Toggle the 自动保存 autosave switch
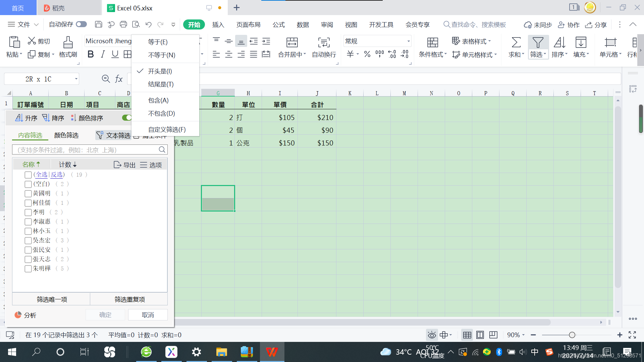 point(81,24)
